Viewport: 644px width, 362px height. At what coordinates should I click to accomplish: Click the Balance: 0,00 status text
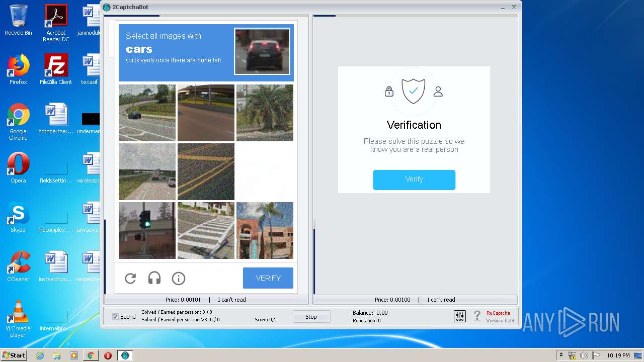[370, 313]
